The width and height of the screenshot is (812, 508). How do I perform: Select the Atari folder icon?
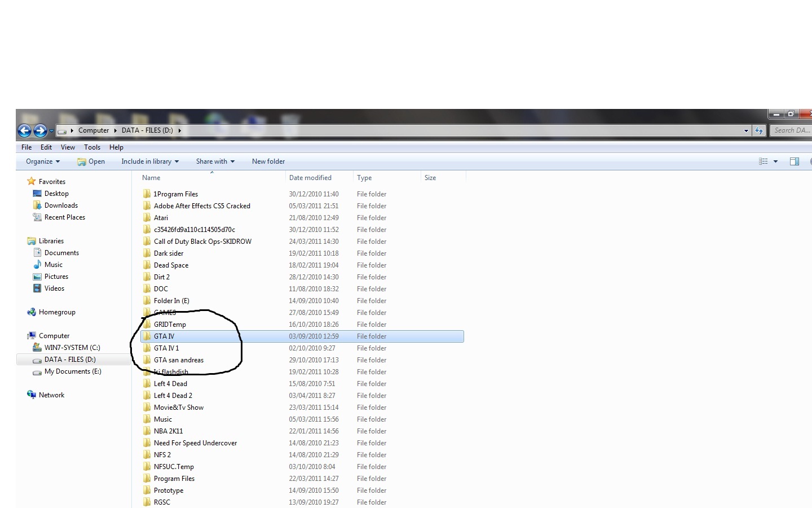147,217
